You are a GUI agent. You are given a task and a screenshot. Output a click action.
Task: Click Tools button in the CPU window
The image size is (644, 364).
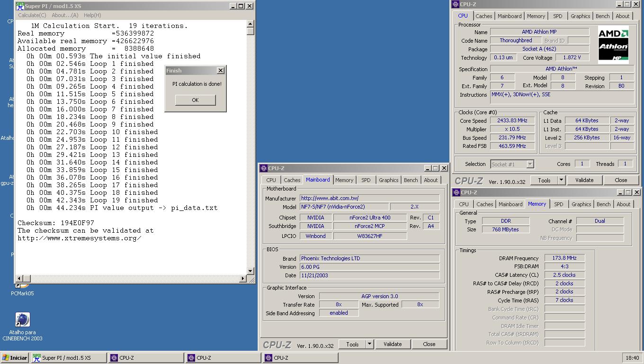544,180
